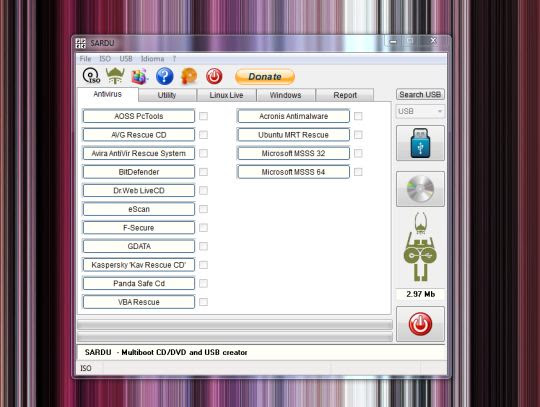This screenshot has height=407, width=540.
Task: Switch to the Antivirus tab
Action: (x=107, y=94)
